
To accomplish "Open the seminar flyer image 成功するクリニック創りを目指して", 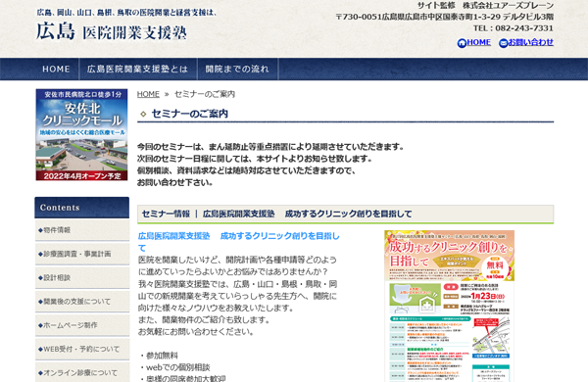I will point(449,306).
